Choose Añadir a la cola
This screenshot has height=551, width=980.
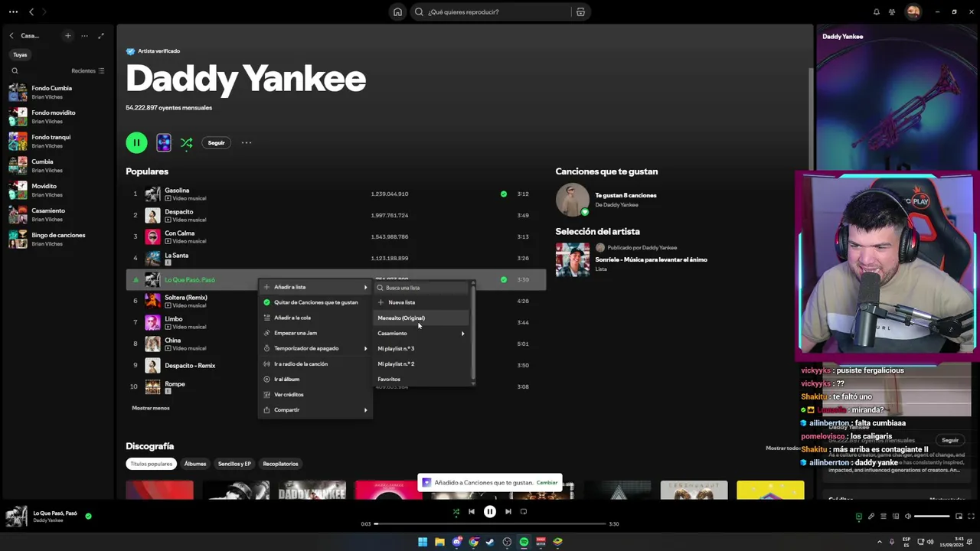pos(315,318)
